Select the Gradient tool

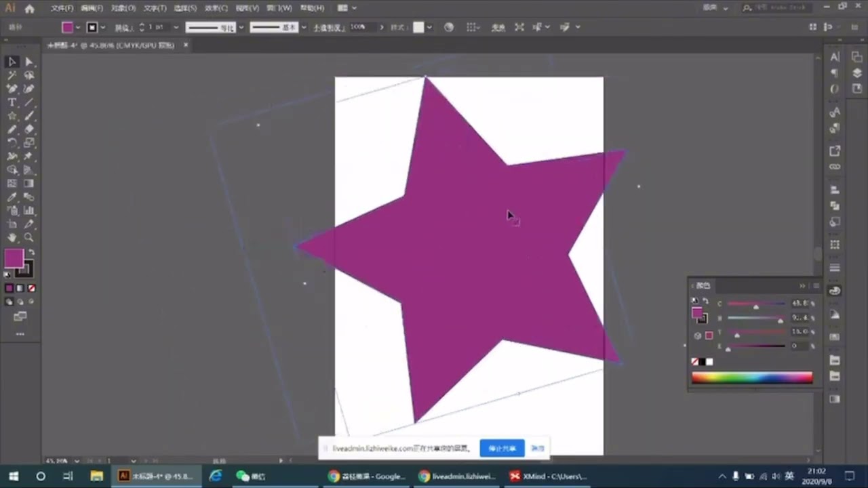pos(29,184)
